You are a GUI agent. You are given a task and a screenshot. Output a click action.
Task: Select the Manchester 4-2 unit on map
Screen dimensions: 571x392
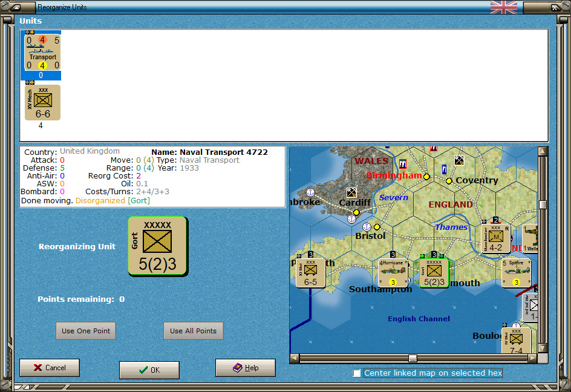pos(495,238)
